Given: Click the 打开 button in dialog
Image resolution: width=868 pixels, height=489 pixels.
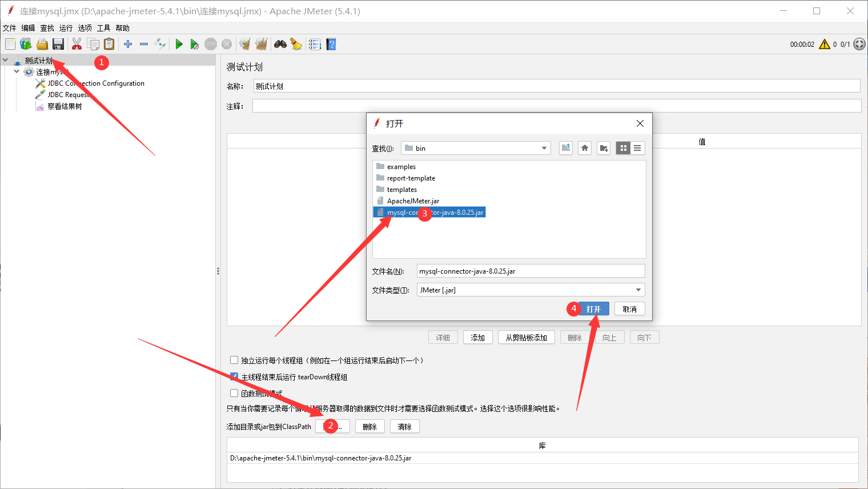Looking at the screenshot, I should (593, 308).
